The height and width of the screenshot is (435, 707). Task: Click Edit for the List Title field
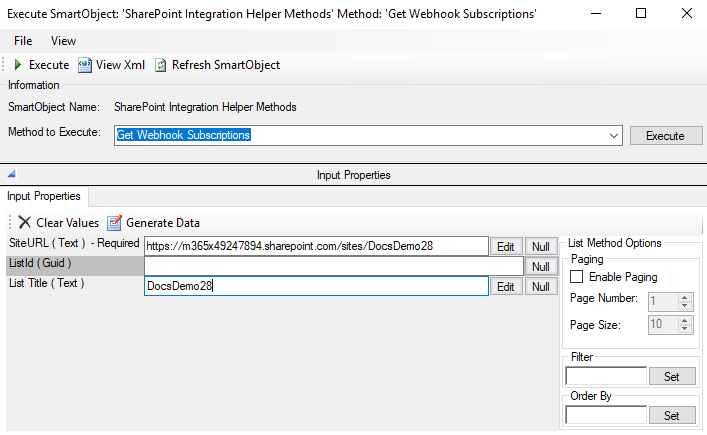(505, 287)
